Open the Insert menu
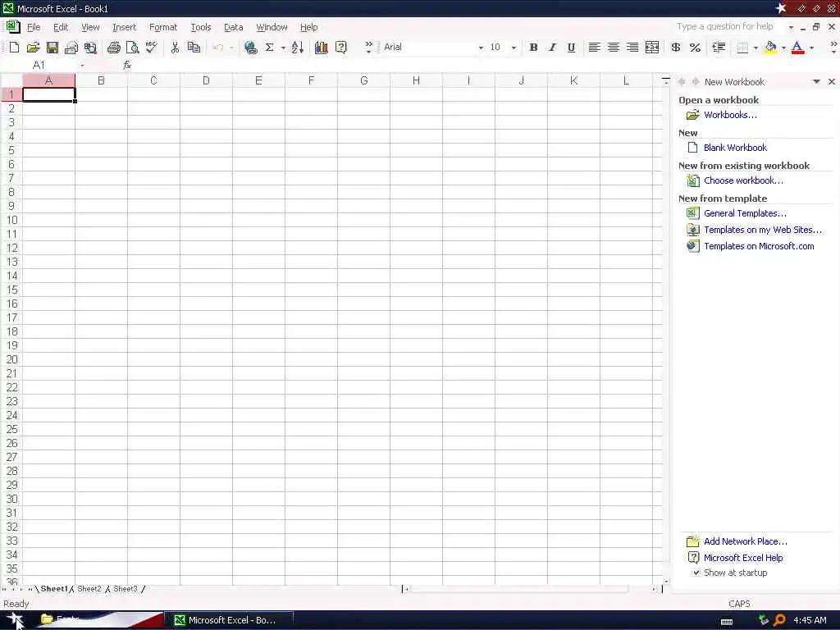The image size is (840, 630). (125, 27)
